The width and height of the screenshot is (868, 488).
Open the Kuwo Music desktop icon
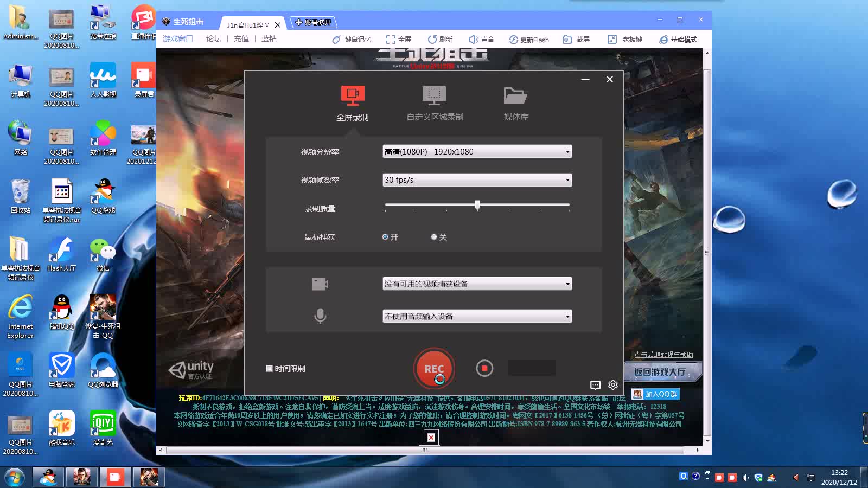pos(61,428)
